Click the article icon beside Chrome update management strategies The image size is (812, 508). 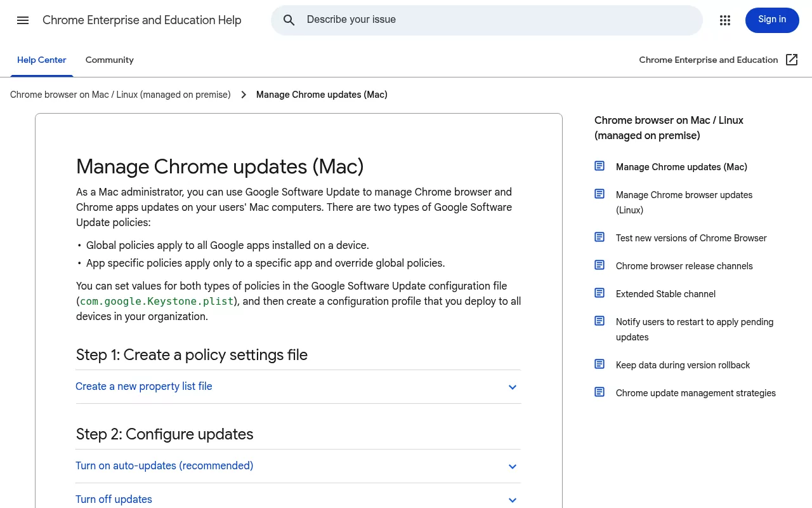pyautogui.click(x=599, y=392)
